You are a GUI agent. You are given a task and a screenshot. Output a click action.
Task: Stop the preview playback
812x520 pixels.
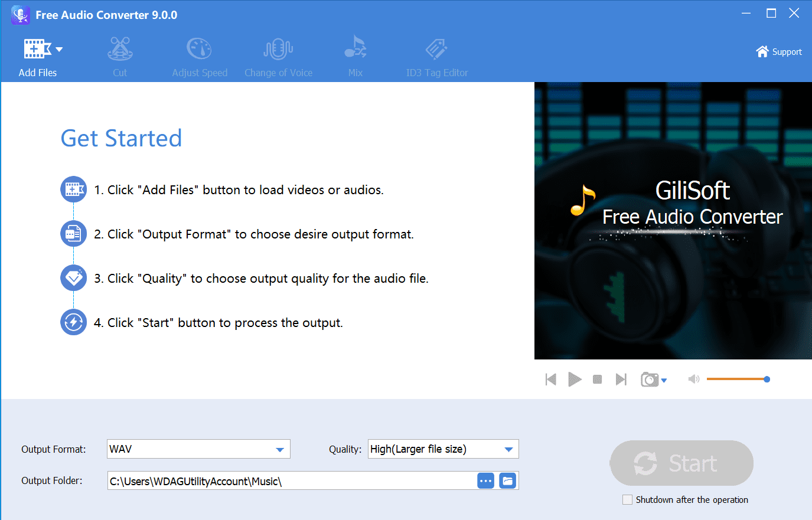coord(598,379)
